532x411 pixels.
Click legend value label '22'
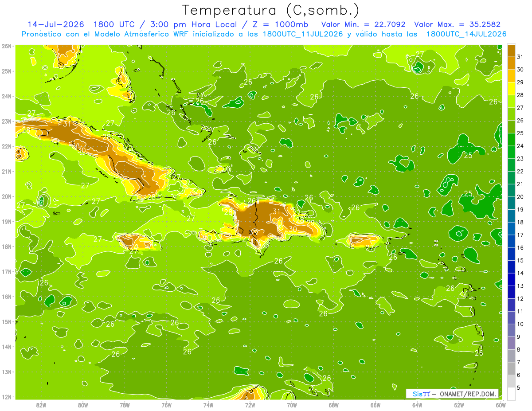(520, 171)
